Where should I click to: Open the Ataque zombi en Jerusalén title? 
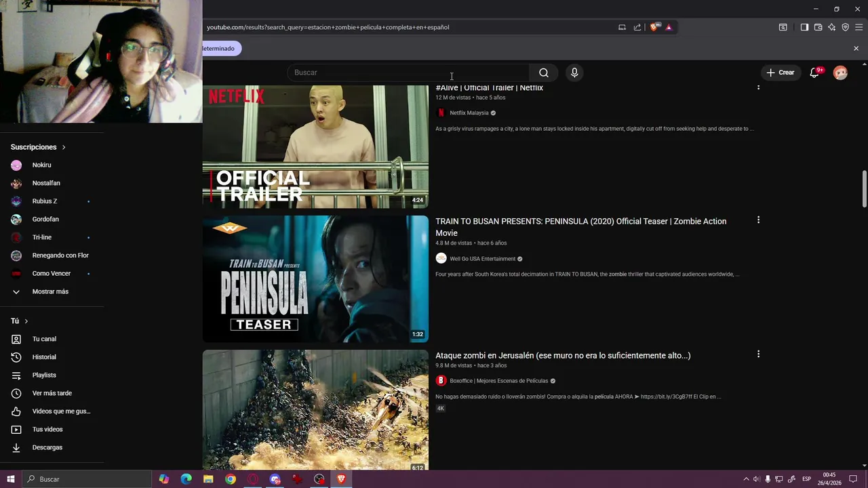coord(563,355)
